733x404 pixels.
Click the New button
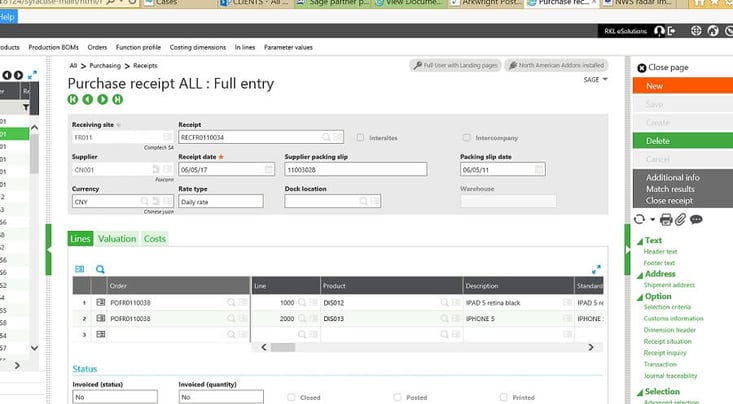(683, 86)
